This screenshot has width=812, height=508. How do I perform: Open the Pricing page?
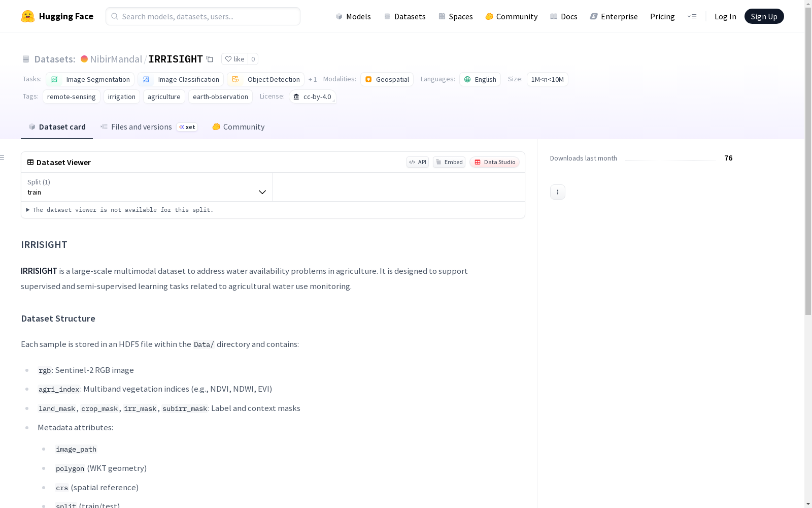pyautogui.click(x=662, y=16)
